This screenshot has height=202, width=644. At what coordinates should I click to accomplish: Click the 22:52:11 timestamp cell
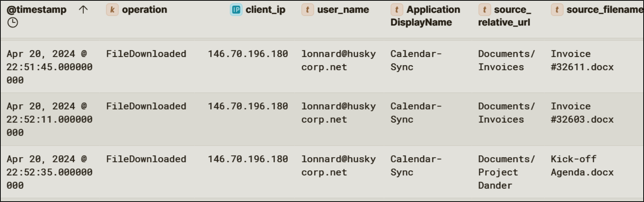click(x=49, y=119)
